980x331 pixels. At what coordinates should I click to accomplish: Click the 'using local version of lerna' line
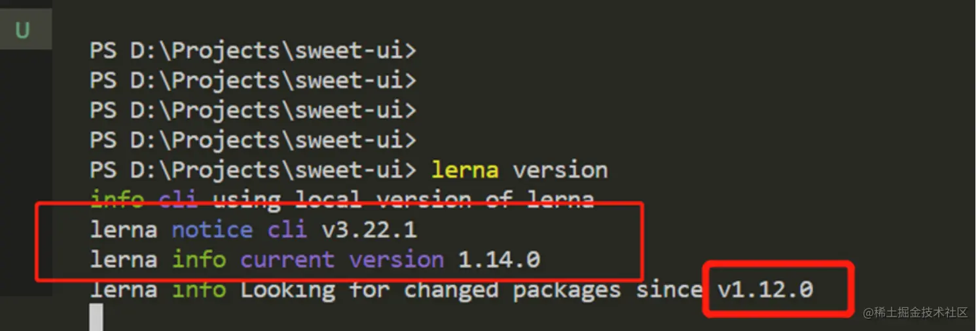point(403,199)
